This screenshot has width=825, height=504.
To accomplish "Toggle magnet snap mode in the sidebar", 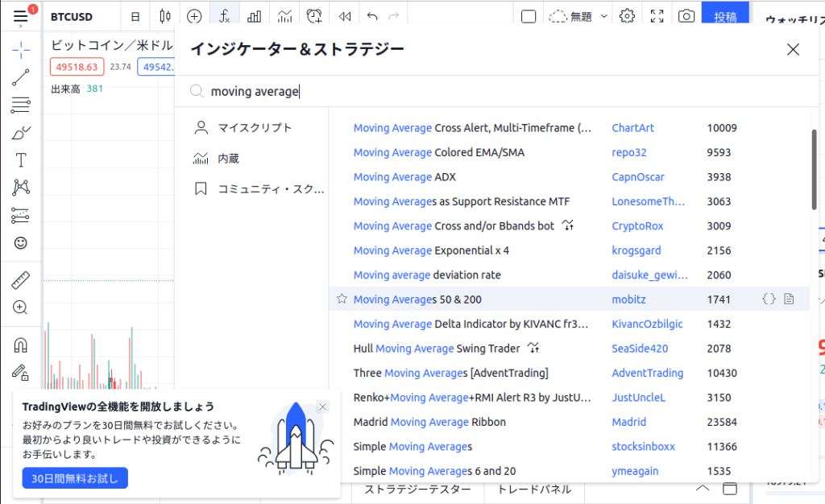I will click(x=22, y=343).
